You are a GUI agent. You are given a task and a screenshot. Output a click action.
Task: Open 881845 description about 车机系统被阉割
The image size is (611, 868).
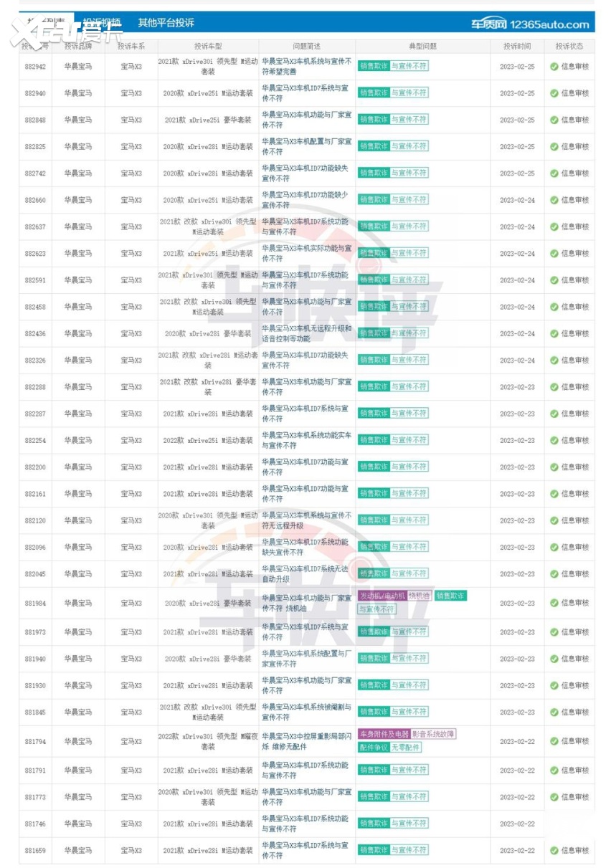[307, 712]
